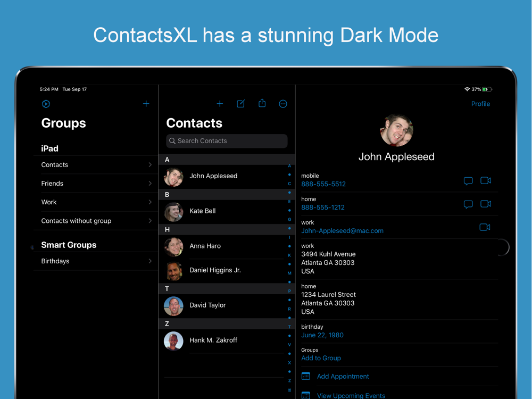Start video call via work email
Viewport: 532px width, 399px height.
click(485, 227)
